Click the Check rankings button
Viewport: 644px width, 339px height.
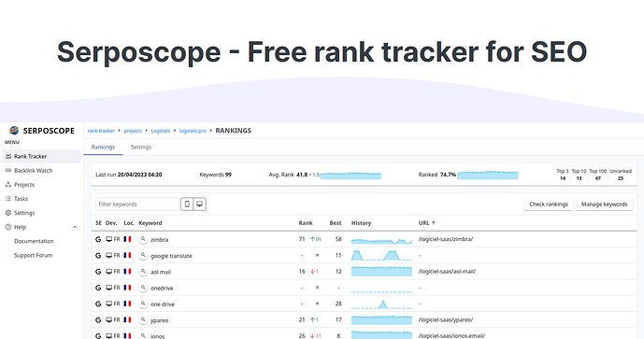pyautogui.click(x=549, y=204)
